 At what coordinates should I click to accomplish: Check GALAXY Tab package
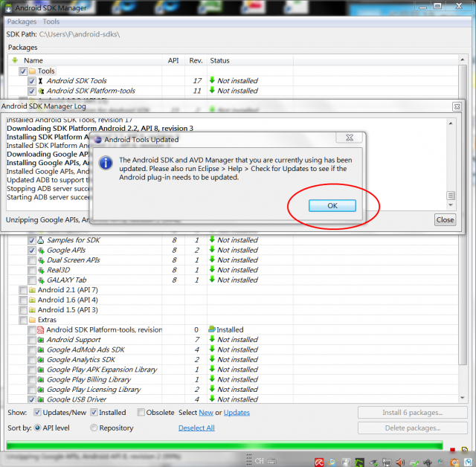coord(31,280)
